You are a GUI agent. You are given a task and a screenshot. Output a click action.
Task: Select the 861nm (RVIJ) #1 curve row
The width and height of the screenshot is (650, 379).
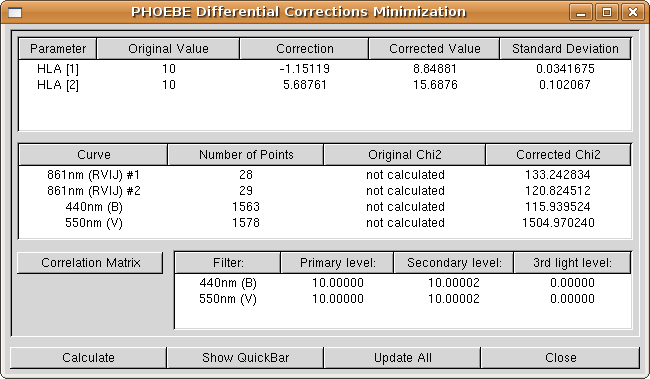(x=325, y=175)
